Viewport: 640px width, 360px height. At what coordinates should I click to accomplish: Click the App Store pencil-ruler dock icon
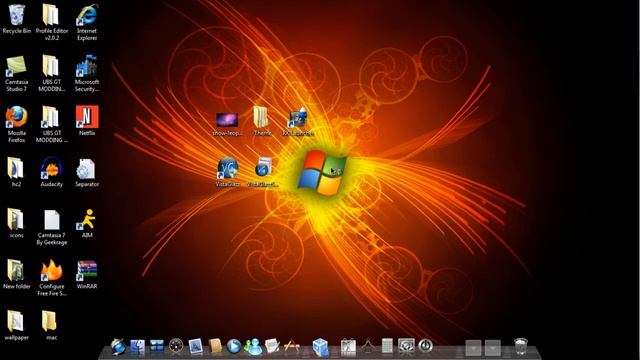(291, 346)
